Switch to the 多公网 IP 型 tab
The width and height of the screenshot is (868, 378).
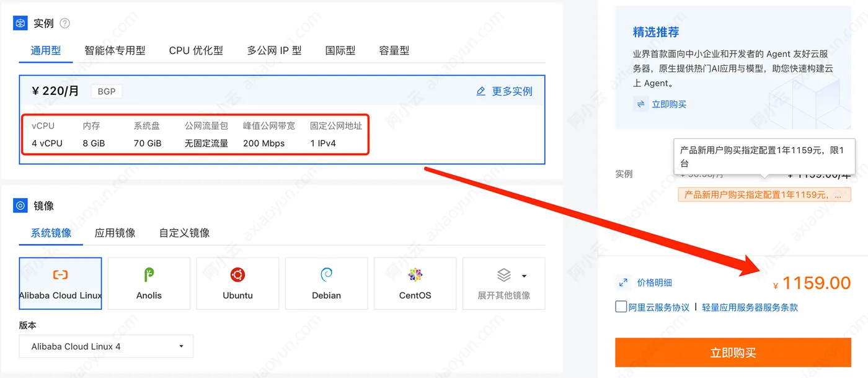click(x=274, y=51)
